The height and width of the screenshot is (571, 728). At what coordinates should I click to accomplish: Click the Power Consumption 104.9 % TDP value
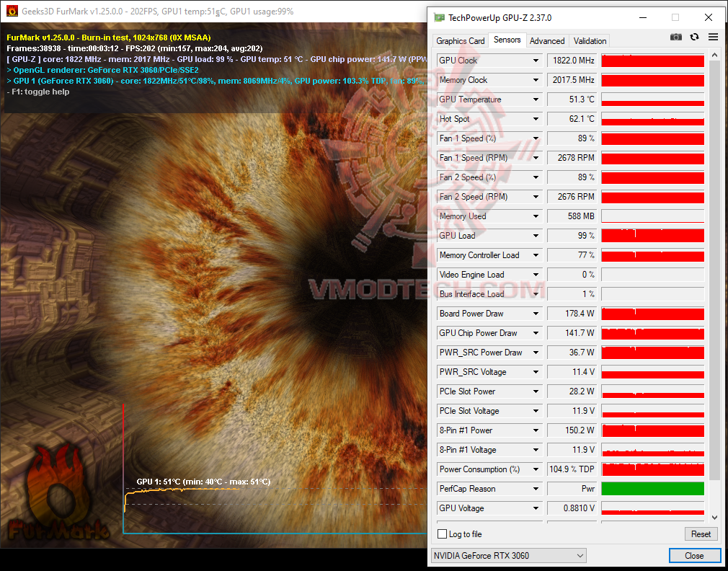[572, 470]
